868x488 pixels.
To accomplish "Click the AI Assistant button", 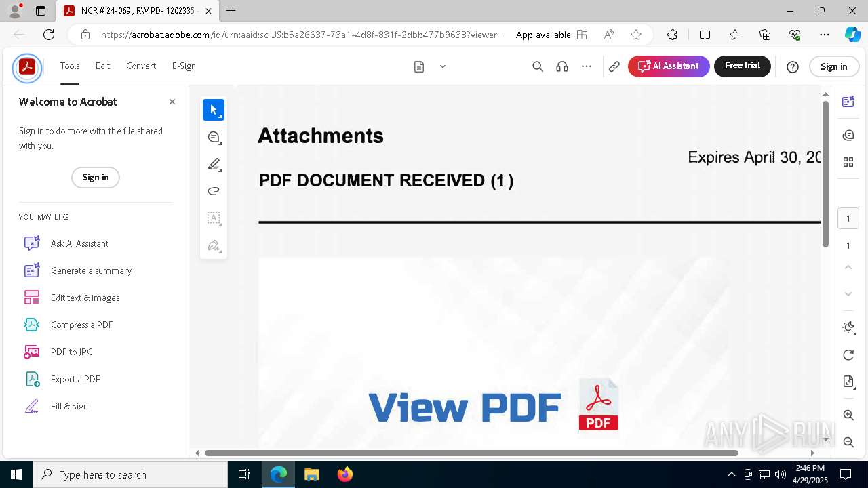I will 669,66.
